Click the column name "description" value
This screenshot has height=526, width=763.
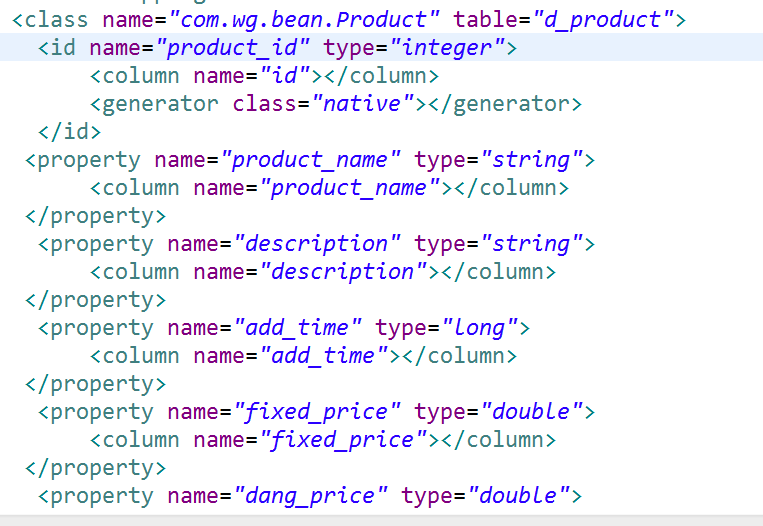click(x=343, y=272)
